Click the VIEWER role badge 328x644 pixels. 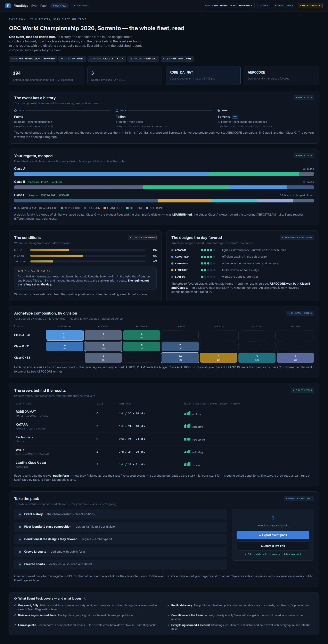pyautogui.click(x=264, y=6)
